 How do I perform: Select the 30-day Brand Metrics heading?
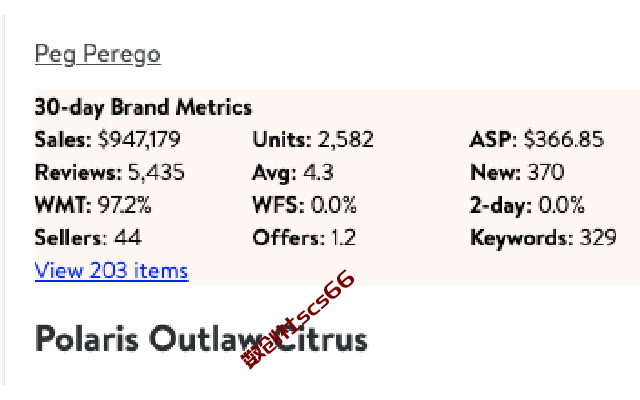tap(143, 108)
